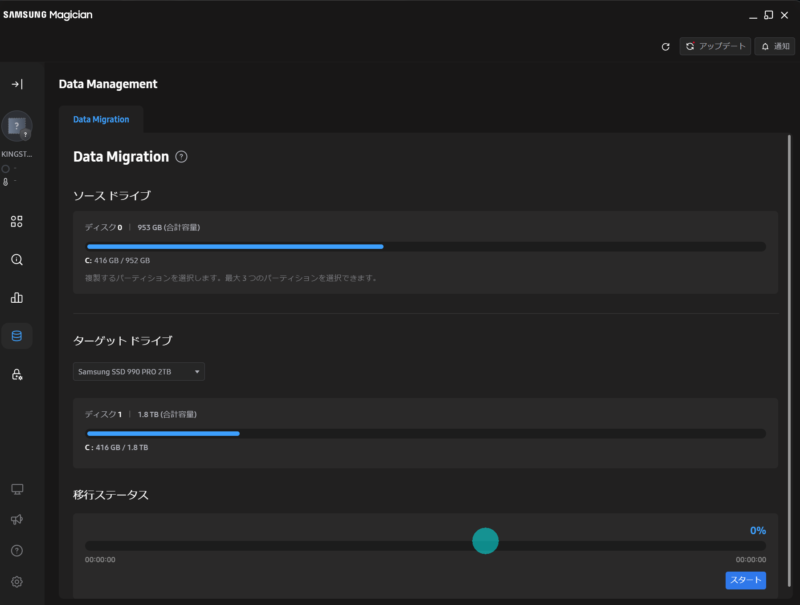Open the settings gear icon

[17, 582]
